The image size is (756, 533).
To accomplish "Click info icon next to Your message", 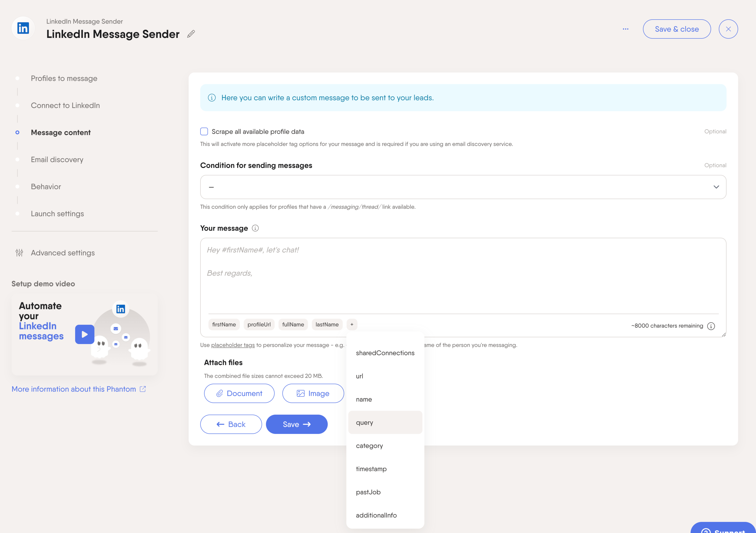I will (255, 228).
